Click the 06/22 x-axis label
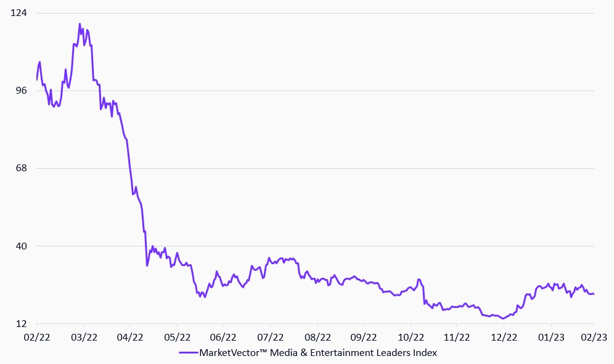The image size is (614, 364). click(223, 337)
